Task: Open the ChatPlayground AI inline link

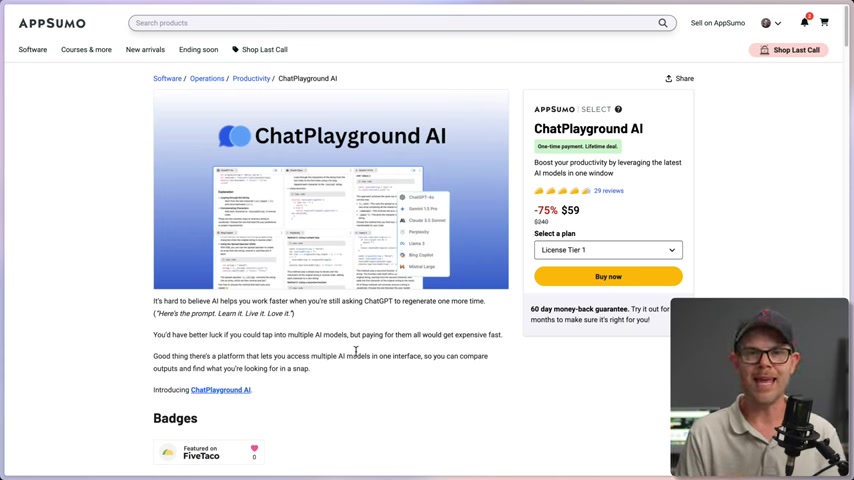Action: (x=221, y=390)
